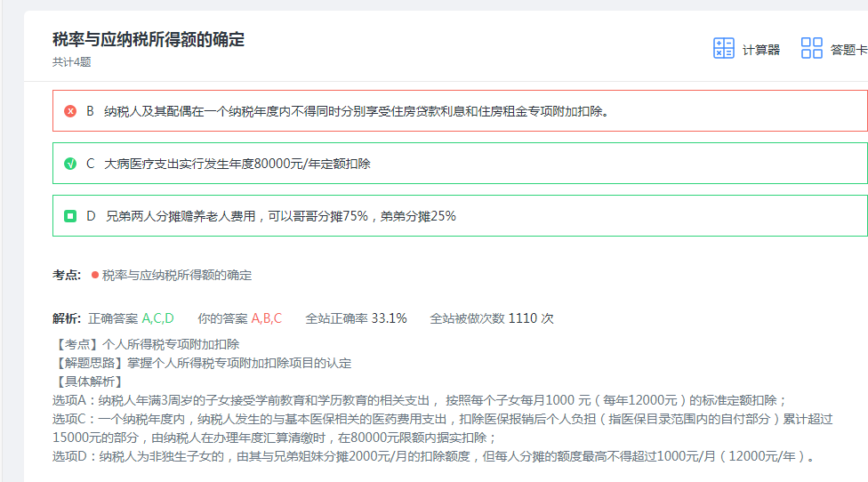Click the red user answer A,B,C
868x482 pixels.
(266, 318)
